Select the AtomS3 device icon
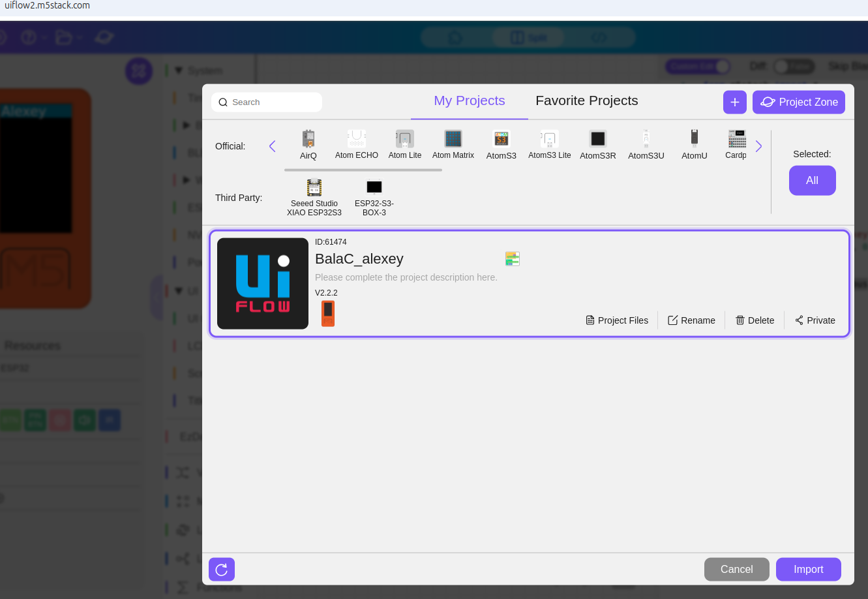 pos(501,138)
